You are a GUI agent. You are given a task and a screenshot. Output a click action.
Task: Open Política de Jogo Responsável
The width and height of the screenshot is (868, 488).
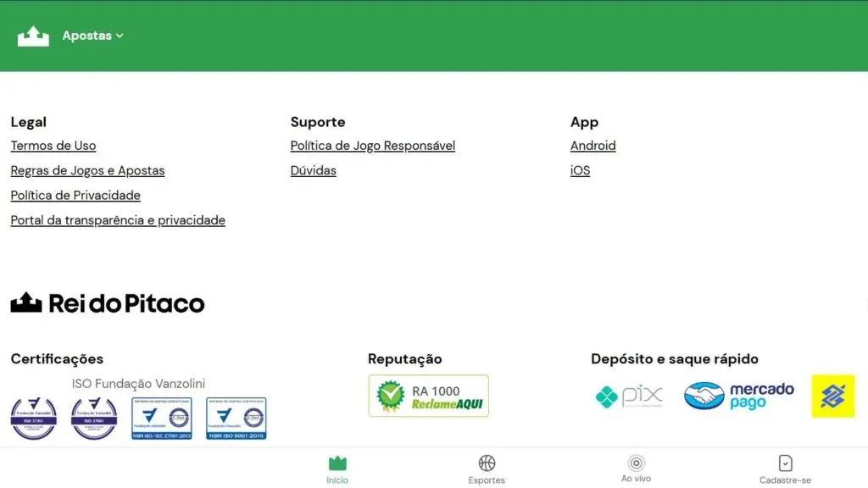[x=373, y=145]
